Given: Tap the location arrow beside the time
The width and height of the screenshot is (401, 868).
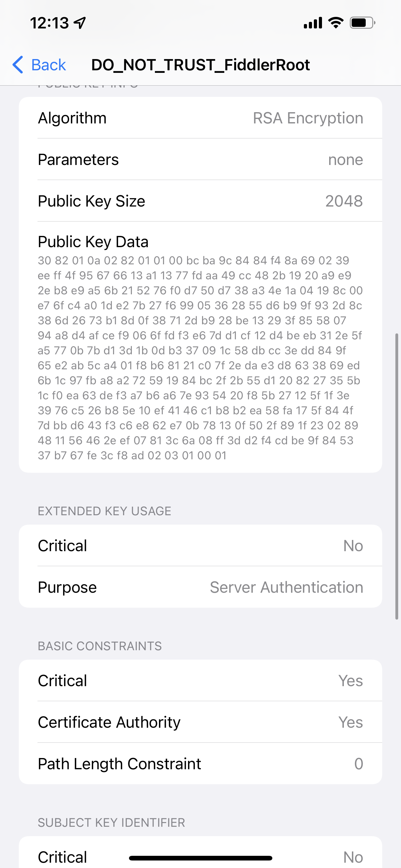Looking at the screenshot, I should [x=80, y=23].
